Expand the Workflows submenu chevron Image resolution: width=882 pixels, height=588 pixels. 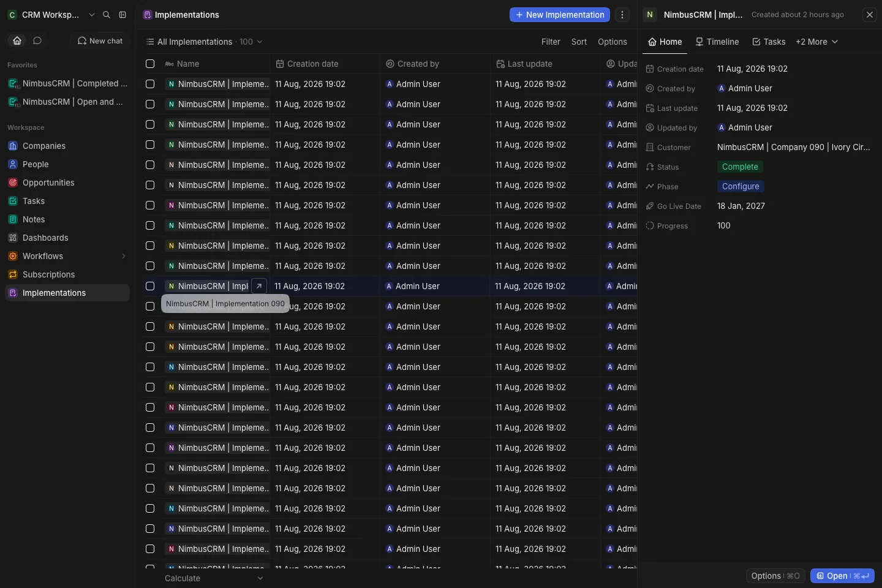[123, 256]
